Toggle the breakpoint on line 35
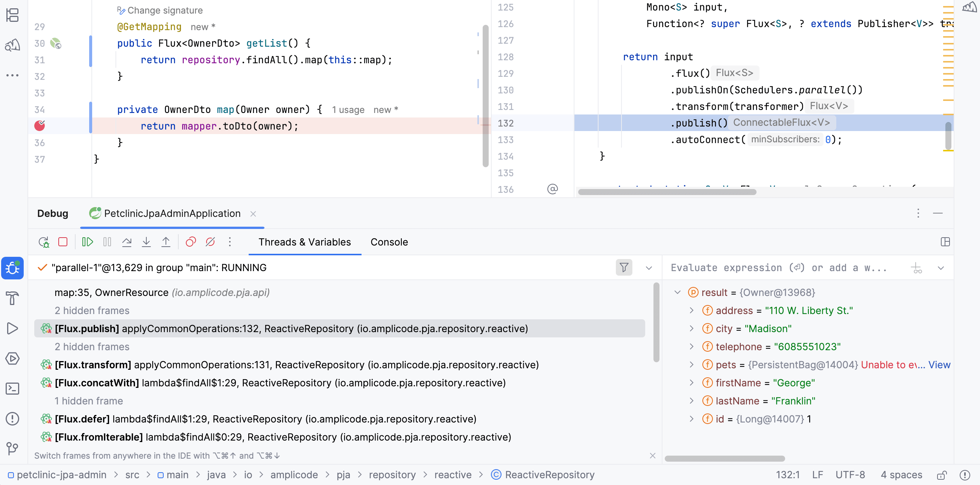This screenshot has width=980, height=485. (x=40, y=126)
